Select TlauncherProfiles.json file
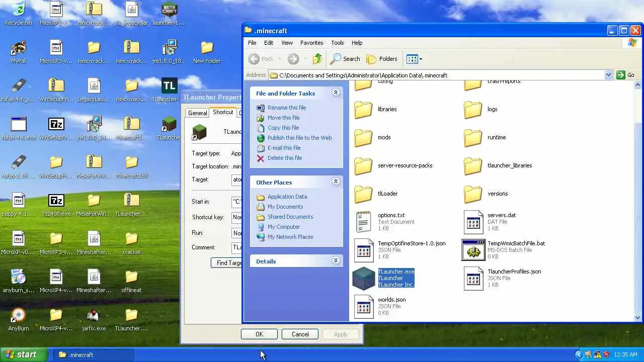 click(x=502, y=278)
